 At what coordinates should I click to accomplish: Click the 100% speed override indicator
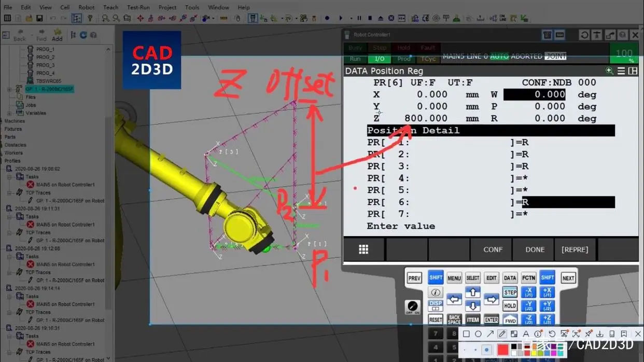click(624, 54)
